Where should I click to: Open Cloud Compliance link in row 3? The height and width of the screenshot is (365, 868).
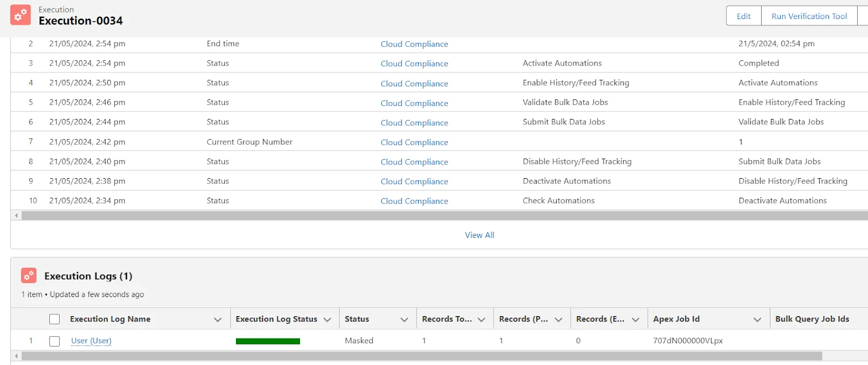pos(414,64)
